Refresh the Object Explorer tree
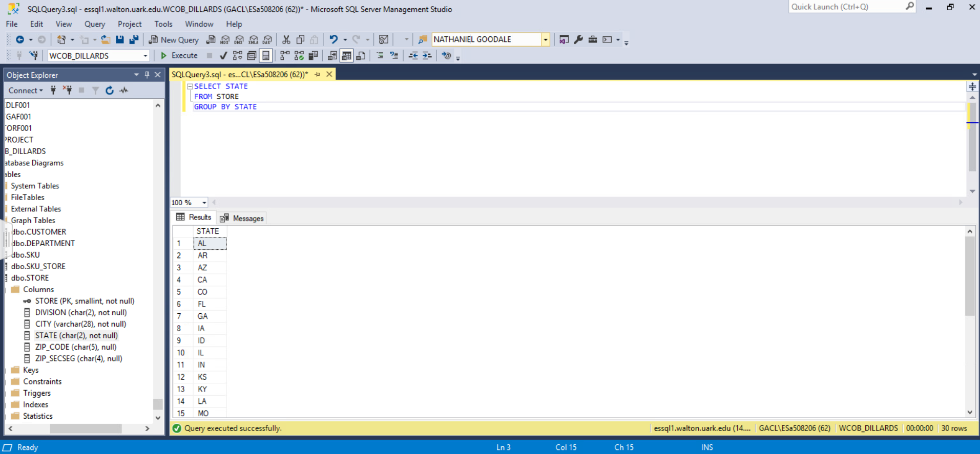This screenshot has height=454, width=980. (110, 90)
